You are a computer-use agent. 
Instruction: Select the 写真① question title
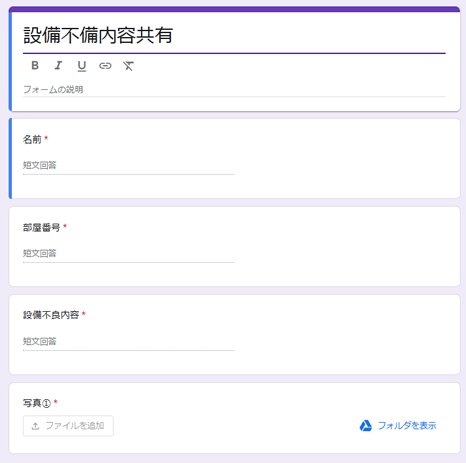37,403
